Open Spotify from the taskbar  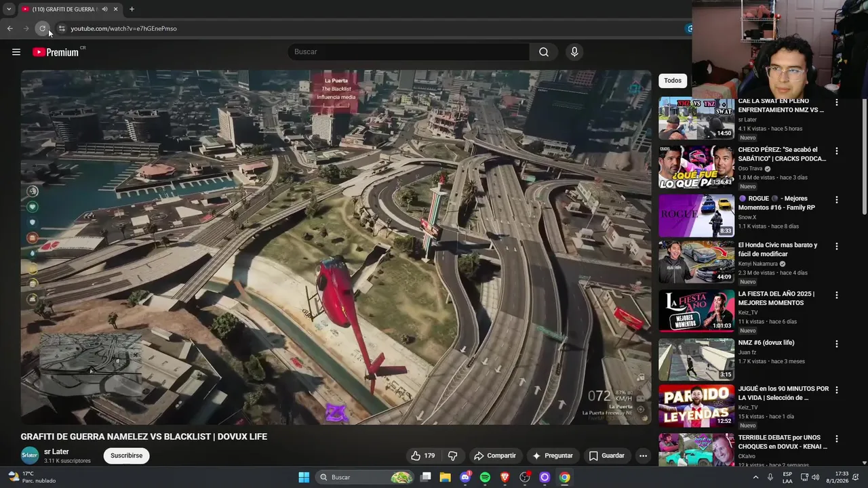pyautogui.click(x=485, y=477)
